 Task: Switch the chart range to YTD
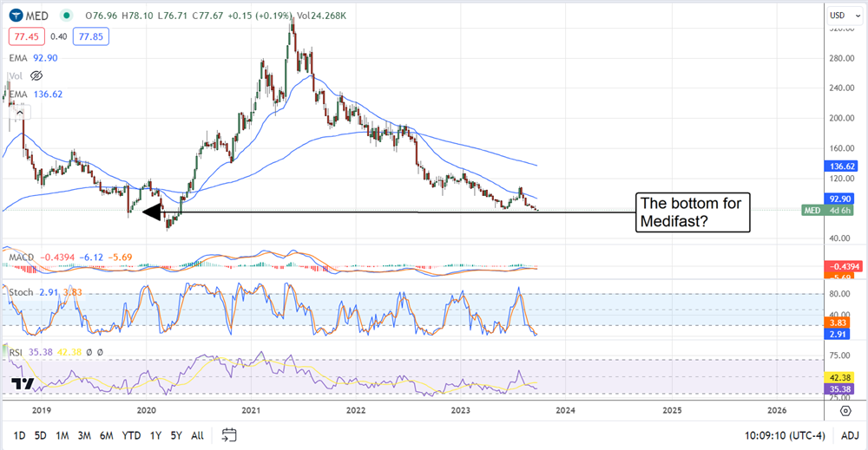click(x=131, y=435)
